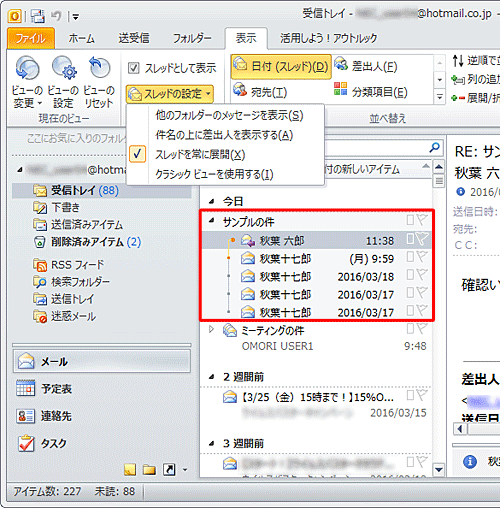500x508 pixels.
Task: Collapse the 2 週間前 group
Action: [x=211, y=377]
